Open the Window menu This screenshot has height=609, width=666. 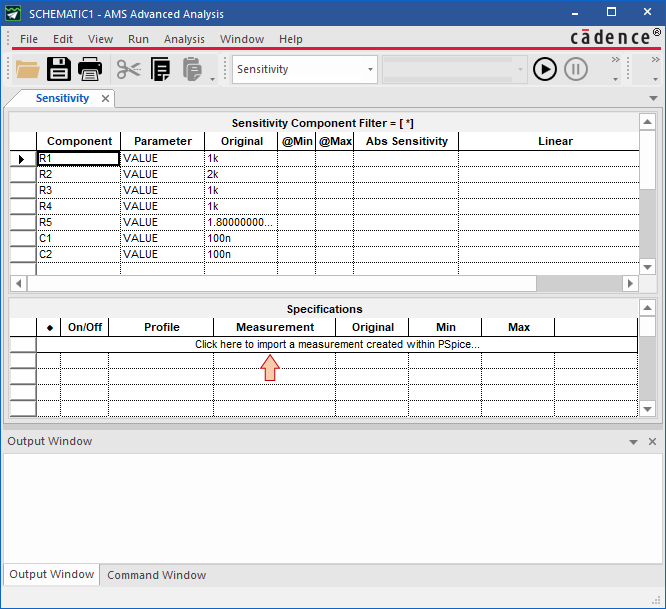coord(242,39)
